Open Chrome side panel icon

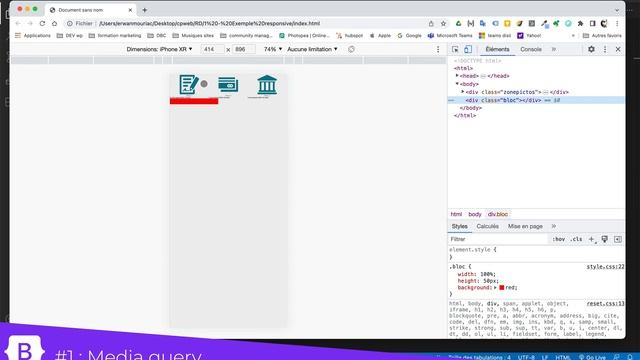tap(592, 24)
